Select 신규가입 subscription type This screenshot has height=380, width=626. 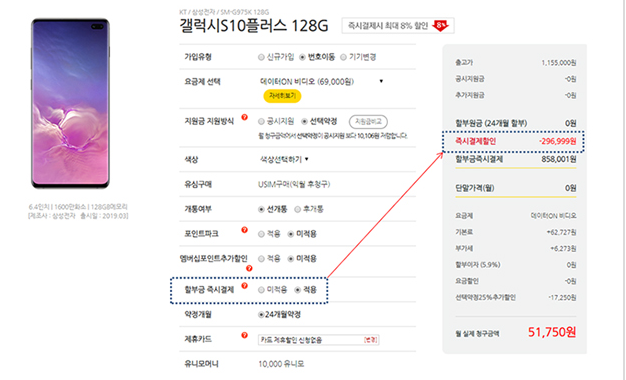point(261,57)
